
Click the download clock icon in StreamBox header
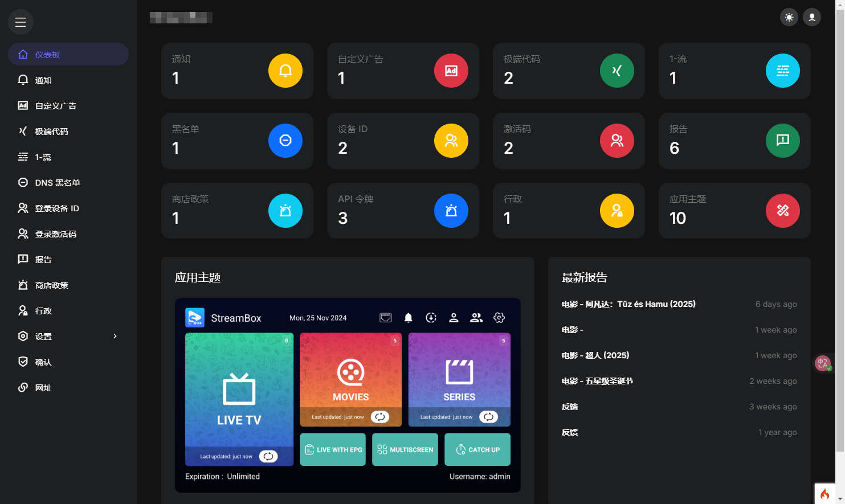pyautogui.click(x=431, y=318)
